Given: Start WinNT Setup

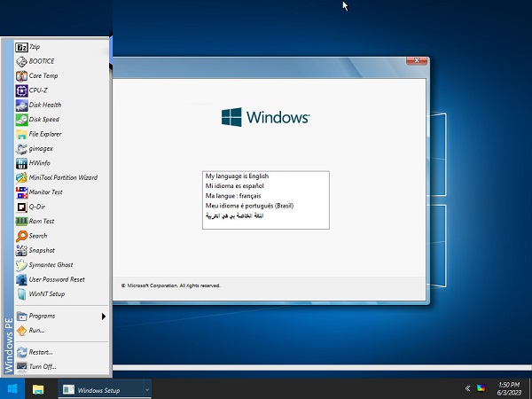Looking at the screenshot, I should tap(46, 293).
